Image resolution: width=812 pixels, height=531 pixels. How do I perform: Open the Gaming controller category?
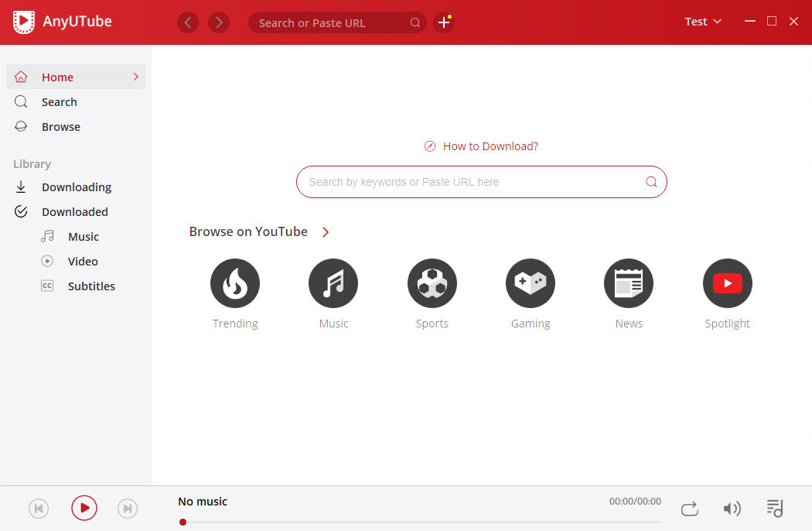pos(531,283)
